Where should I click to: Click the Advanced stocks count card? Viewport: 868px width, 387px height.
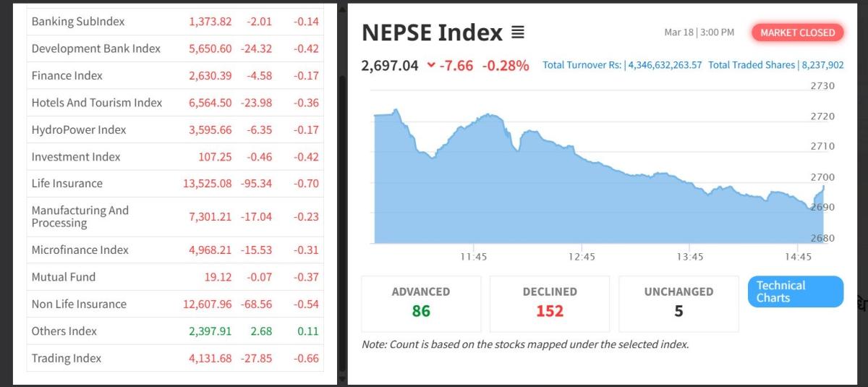point(421,302)
